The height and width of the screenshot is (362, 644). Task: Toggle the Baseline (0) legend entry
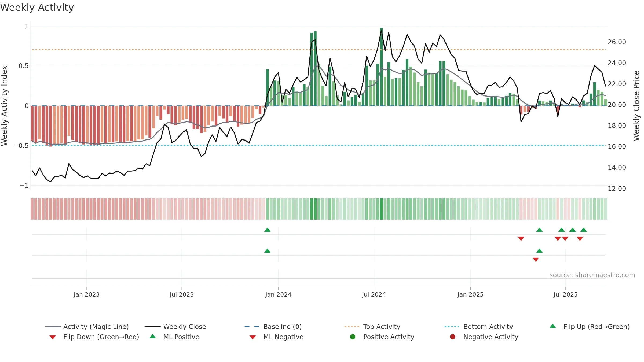pos(273,327)
